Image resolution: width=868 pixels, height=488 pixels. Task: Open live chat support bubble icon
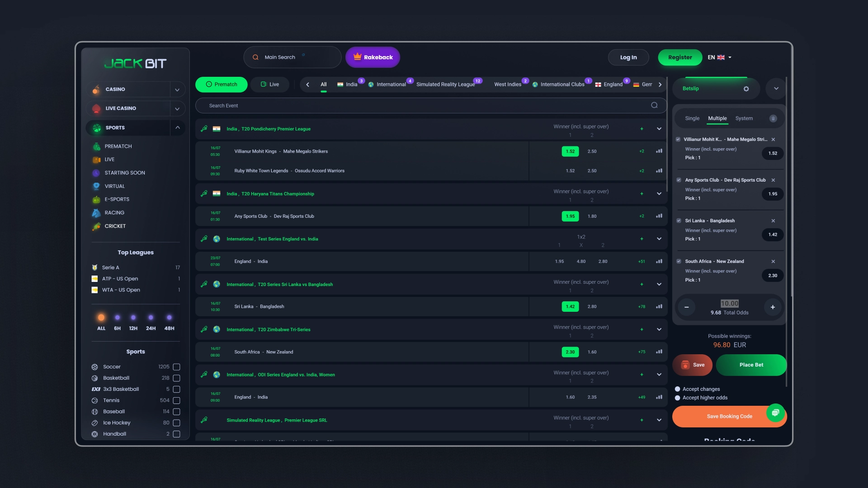[775, 413]
